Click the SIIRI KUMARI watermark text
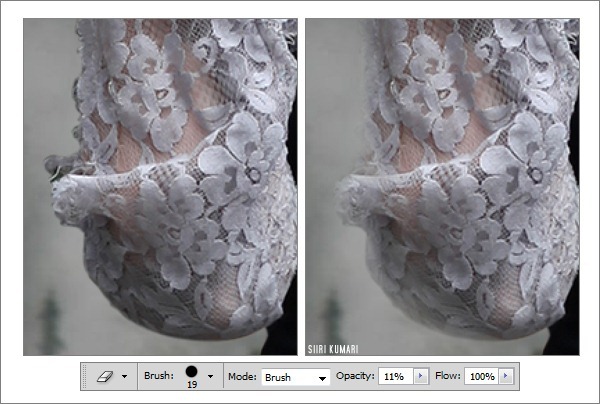The image size is (600, 404). click(335, 349)
